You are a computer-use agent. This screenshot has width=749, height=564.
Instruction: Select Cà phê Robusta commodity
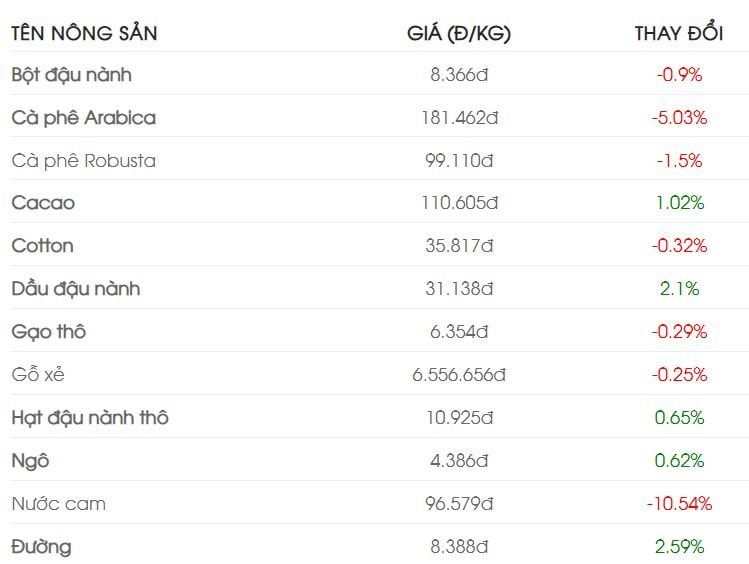pyautogui.click(x=84, y=161)
